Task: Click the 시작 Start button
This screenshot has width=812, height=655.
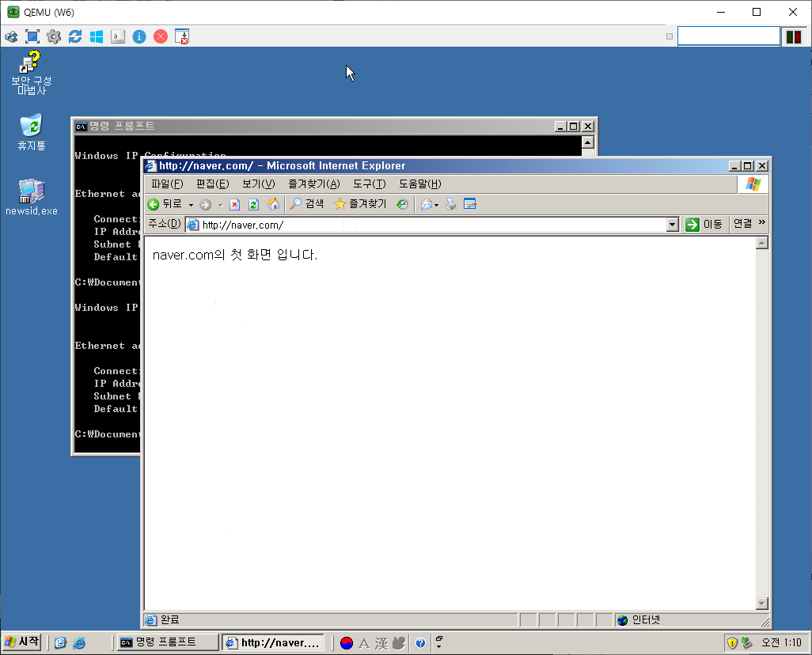Action: coord(21,642)
